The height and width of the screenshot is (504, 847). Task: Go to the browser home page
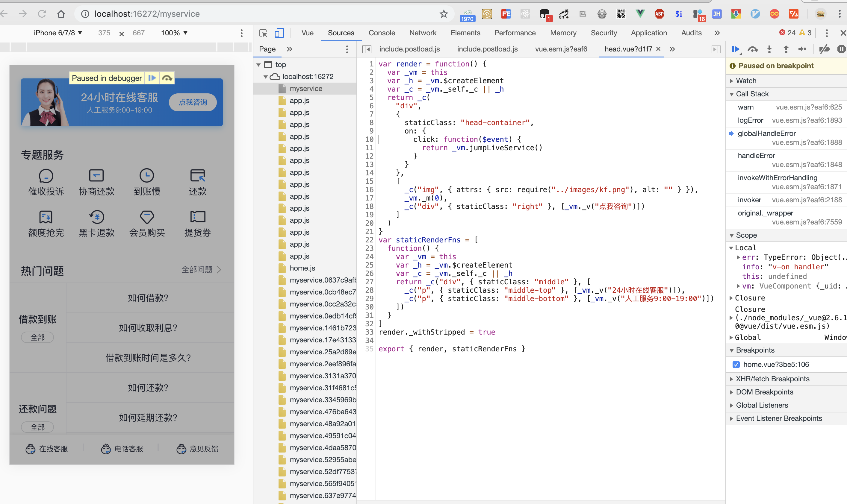(x=61, y=14)
